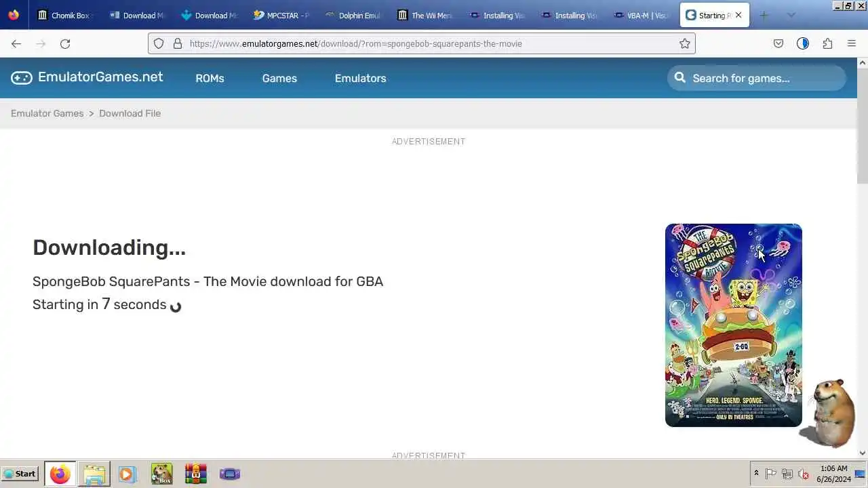
Task: Launch the media player taskbar icon
Action: pos(127,474)
